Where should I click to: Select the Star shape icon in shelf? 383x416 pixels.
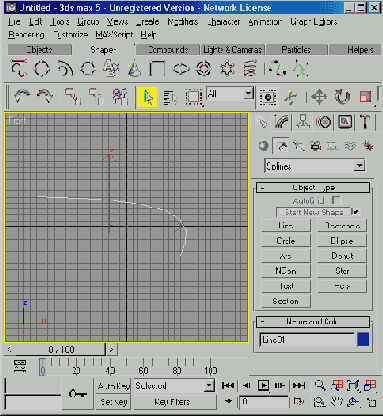[x=227, y=68]
